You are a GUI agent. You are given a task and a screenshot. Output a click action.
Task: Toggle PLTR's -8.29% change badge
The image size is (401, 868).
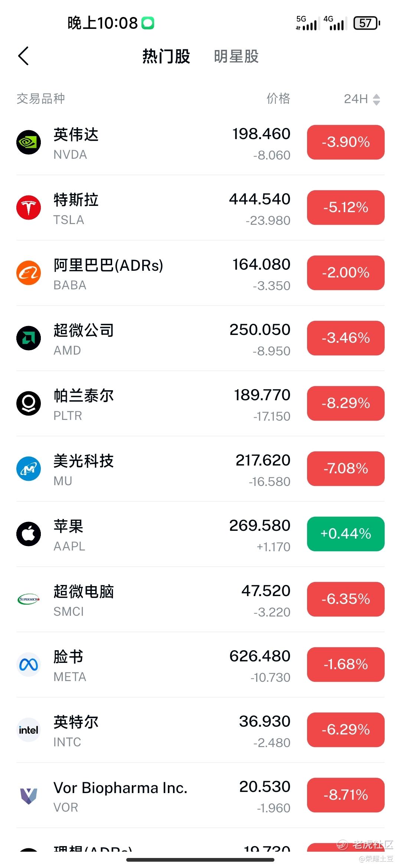click(346, 403)
